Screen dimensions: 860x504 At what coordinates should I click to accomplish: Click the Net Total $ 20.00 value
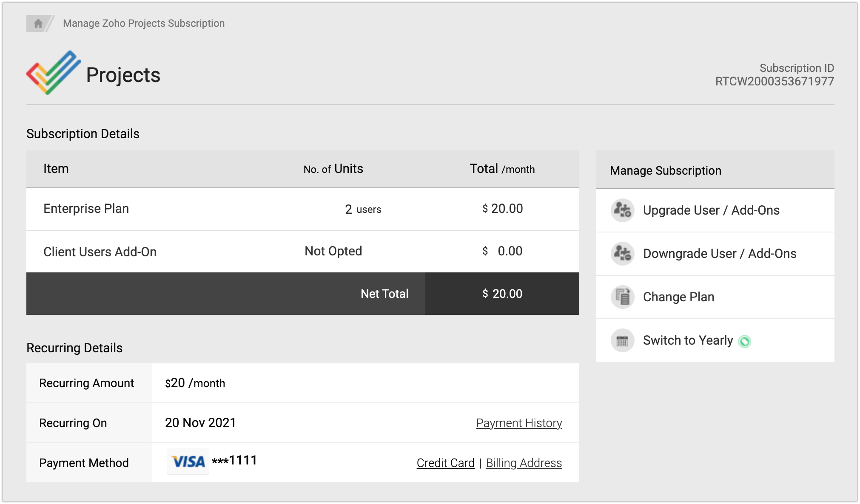point(502,294)
